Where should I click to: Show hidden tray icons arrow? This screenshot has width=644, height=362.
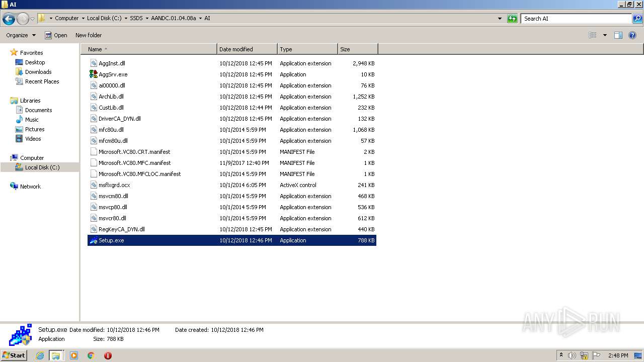561,355
